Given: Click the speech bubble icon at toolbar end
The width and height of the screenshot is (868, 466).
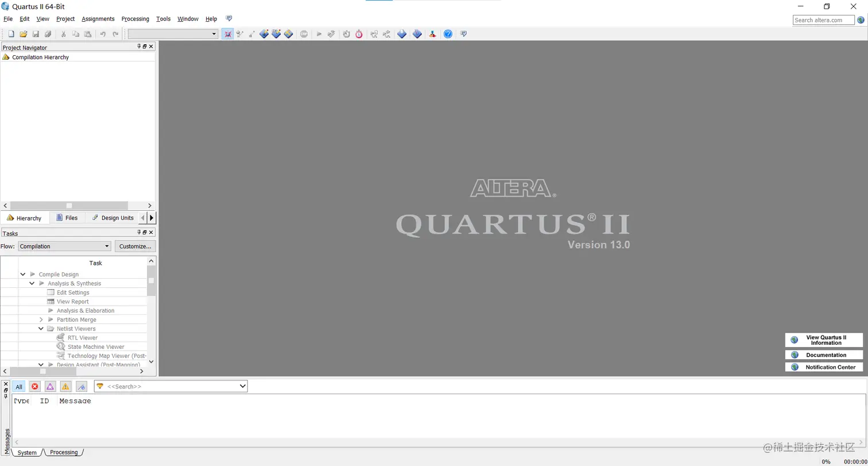Looking at the screenshot, I should point(463,34).
